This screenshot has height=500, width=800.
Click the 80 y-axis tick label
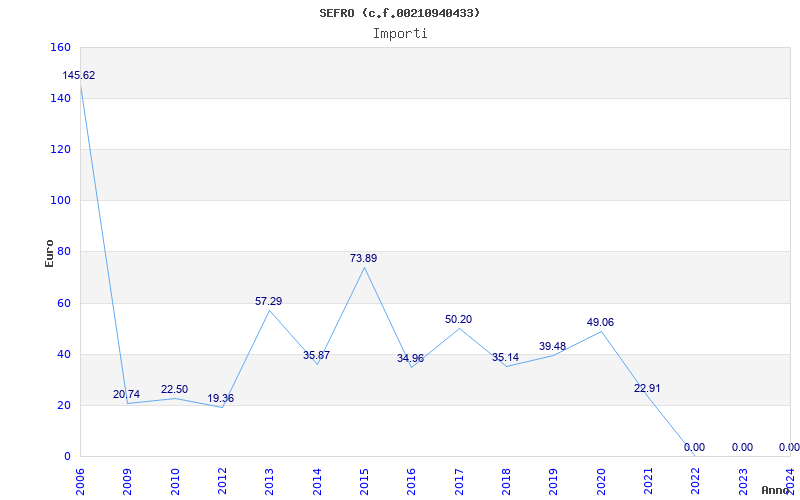pyautogui.click(x=63, y=252)
